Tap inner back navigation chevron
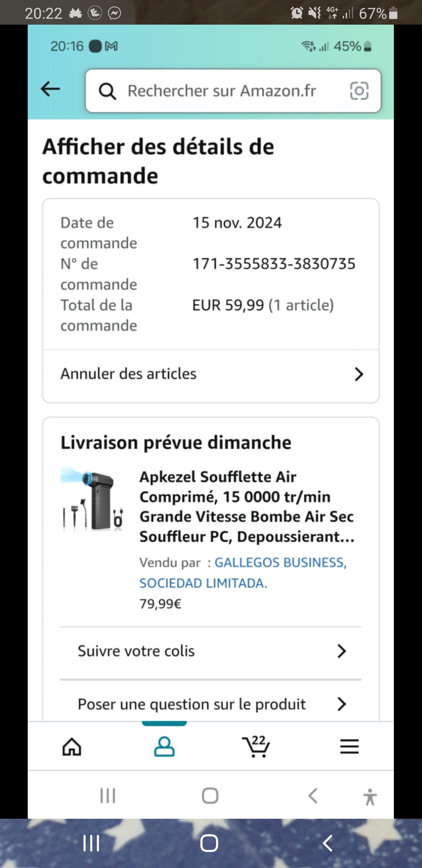 (x=313, y=796)
